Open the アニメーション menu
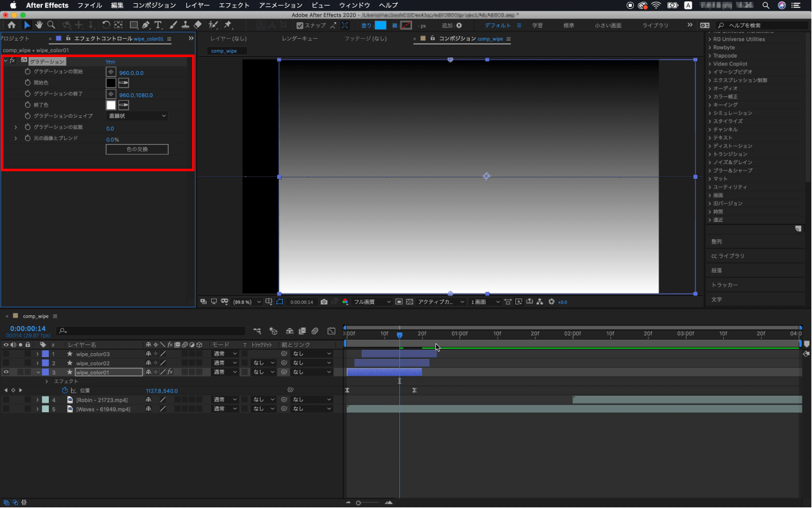Image resolution: width=812 pixels, height=508 pixels. (x=281, y=5)
